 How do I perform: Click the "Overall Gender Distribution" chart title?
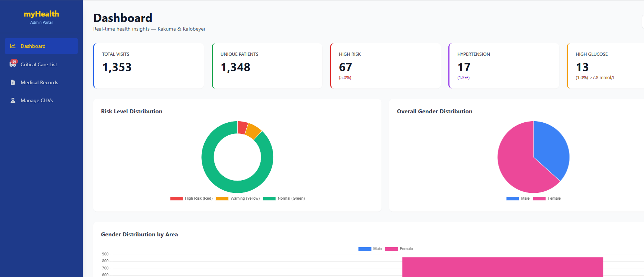coord(434,112)
